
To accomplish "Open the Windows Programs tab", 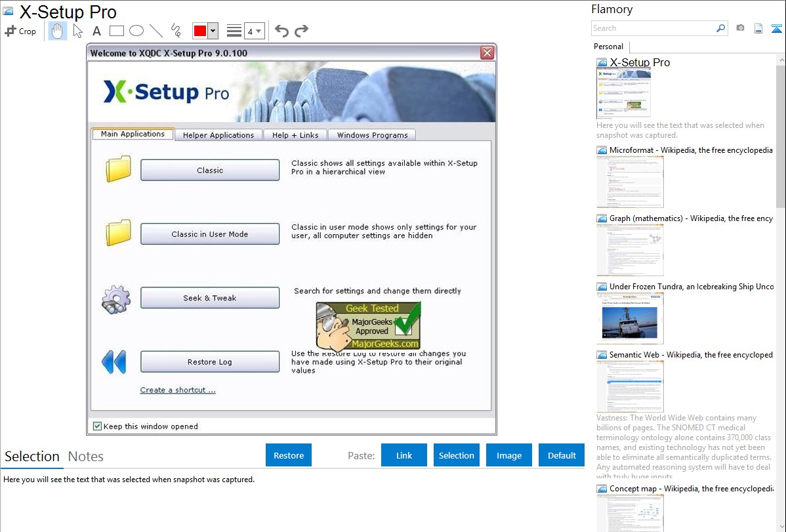I will pos(372,135).
